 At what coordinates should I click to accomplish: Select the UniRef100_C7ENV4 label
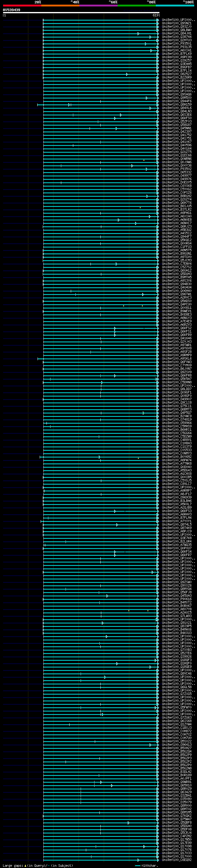[177, 264]
